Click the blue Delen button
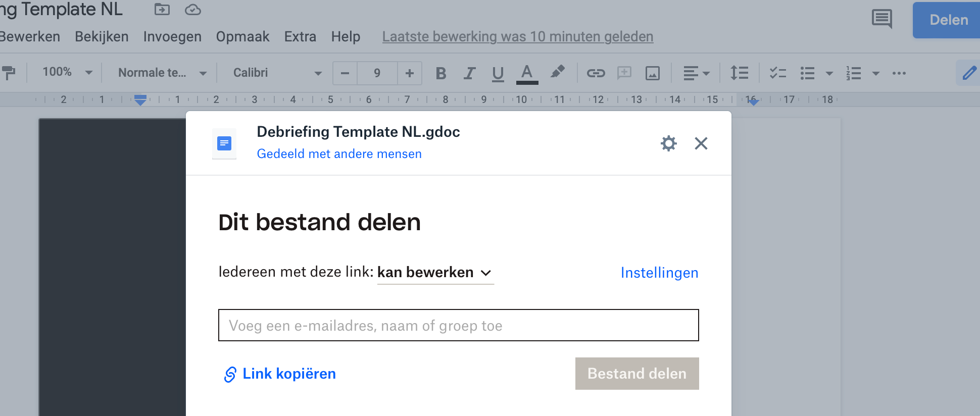Image resolution: width=980 pixels, height=416 pixels. click(946, 20)
